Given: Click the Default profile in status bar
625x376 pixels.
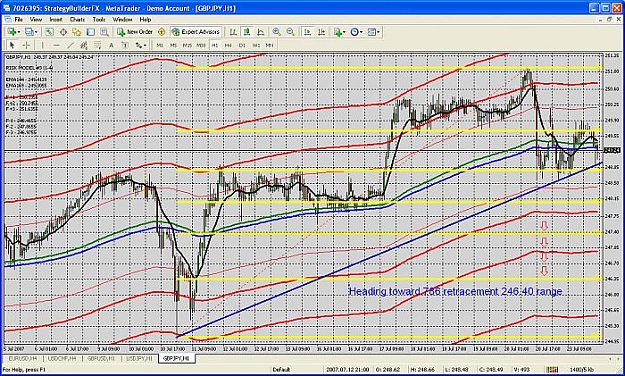Looking at the screenshot, I should tap(281, 370).
